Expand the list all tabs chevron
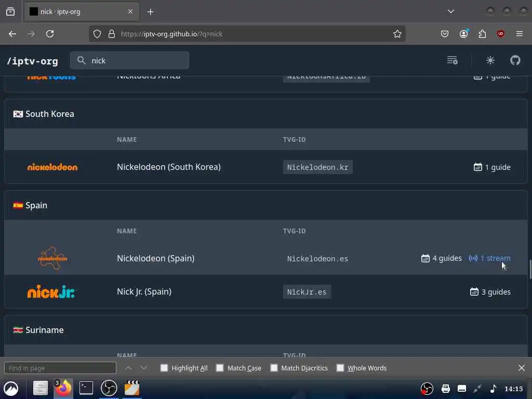The width and height of the screenshot is (532, 399). pos(450,11)
